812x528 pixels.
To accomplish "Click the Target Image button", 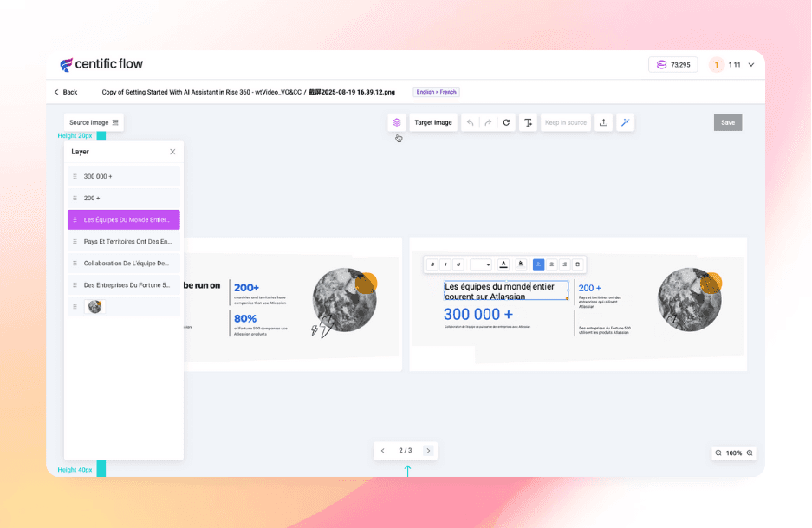I will (433, 122).
